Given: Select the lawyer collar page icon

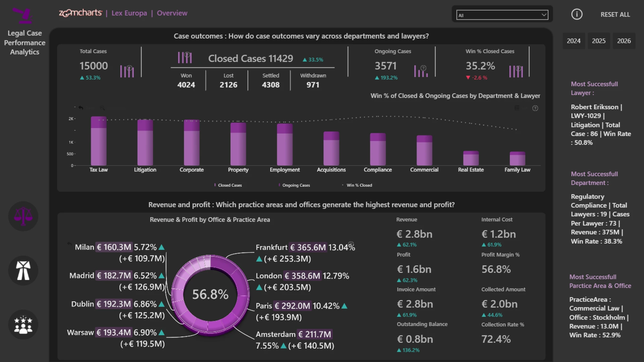Looking at the screenshot, I should coord(23,270).
